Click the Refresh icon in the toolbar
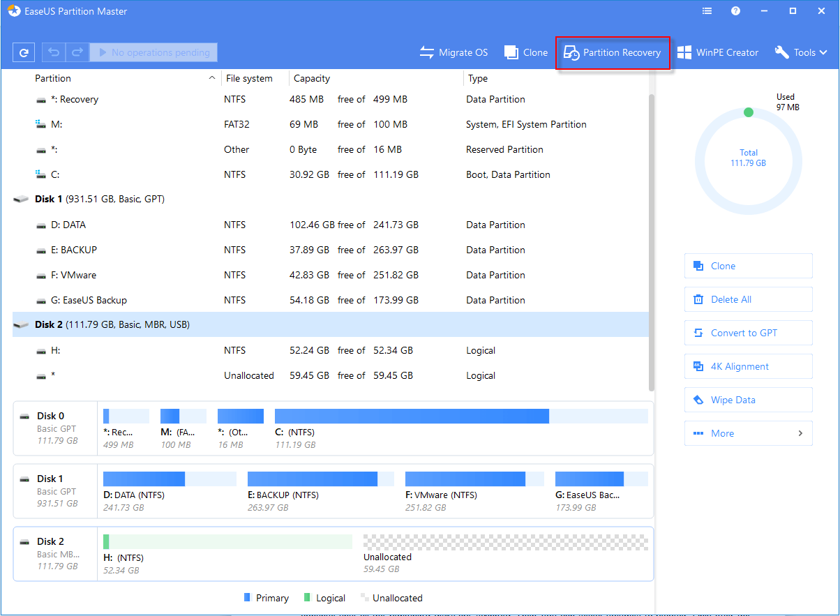The image size is (840, 616). [24, 52]
